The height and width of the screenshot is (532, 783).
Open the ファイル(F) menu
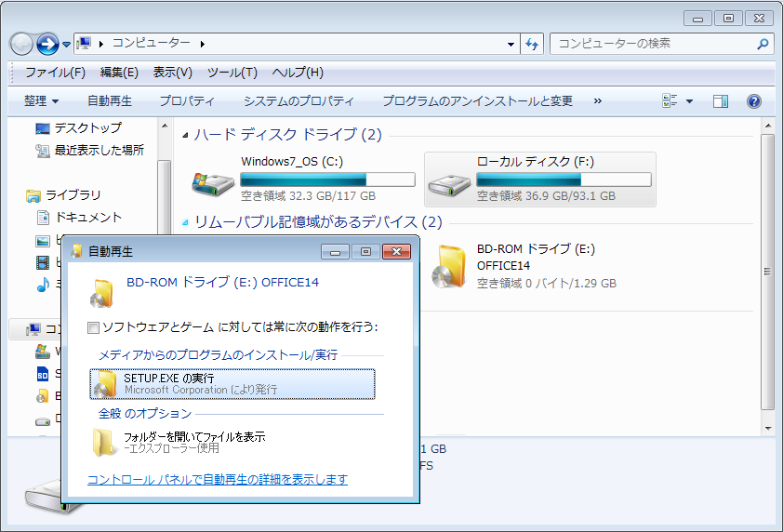[x=55, y=73]
